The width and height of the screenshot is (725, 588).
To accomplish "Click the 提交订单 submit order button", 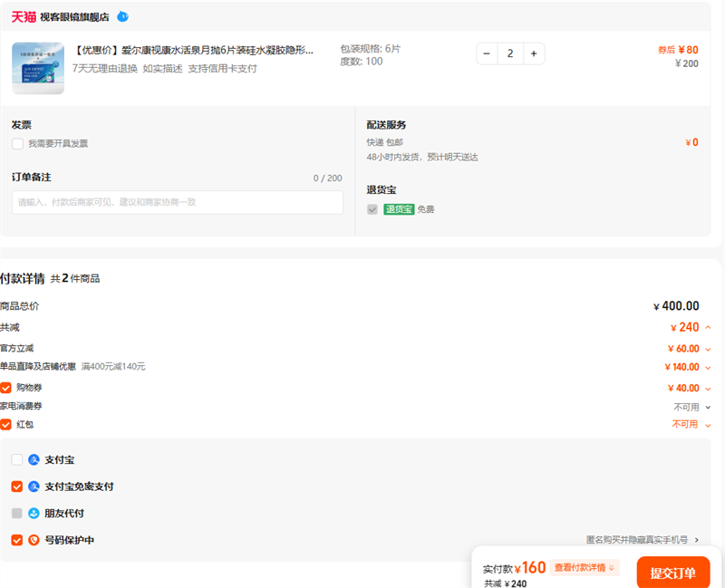I will (672, 573).
